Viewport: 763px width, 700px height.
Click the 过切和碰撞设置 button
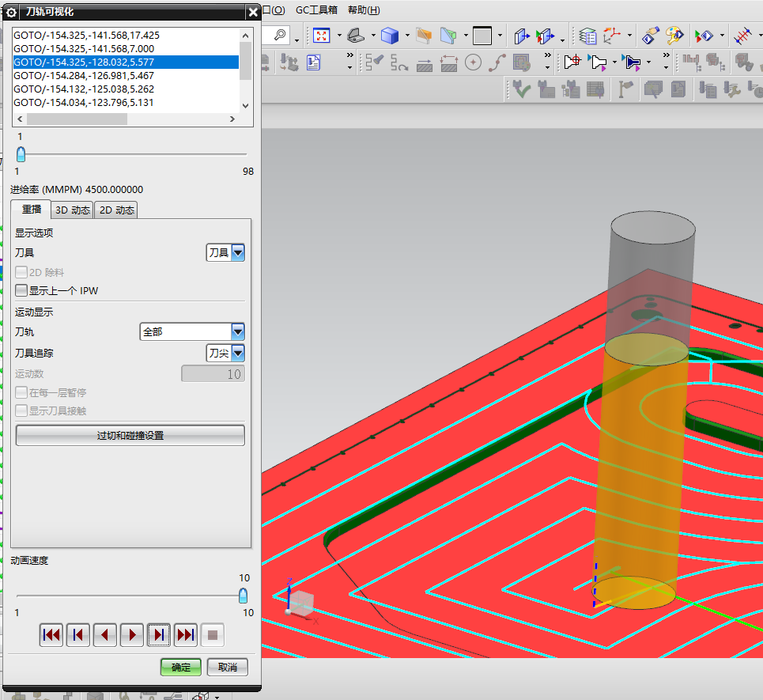pos(130,435)
